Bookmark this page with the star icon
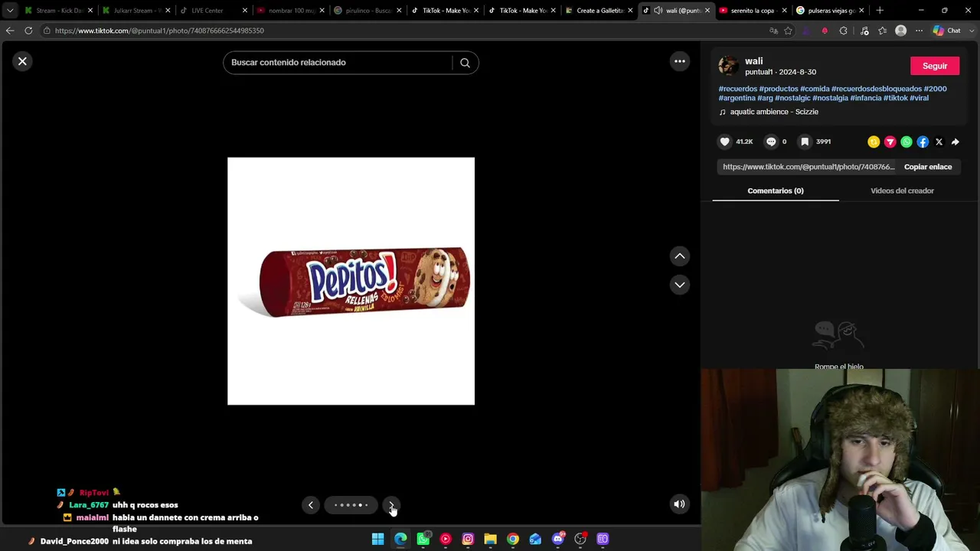The image size is (980, 551). [x=787, y=31]
